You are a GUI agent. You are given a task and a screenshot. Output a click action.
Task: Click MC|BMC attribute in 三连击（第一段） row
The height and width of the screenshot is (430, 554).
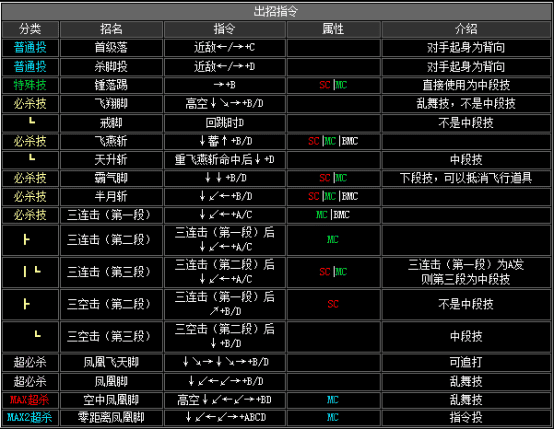coord(333,215)
